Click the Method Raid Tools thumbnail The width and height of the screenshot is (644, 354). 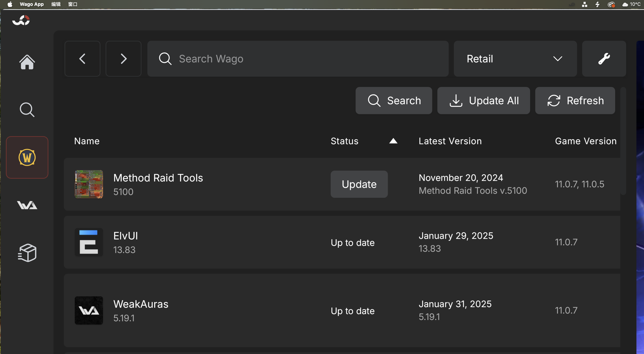[x=89, y=184]
